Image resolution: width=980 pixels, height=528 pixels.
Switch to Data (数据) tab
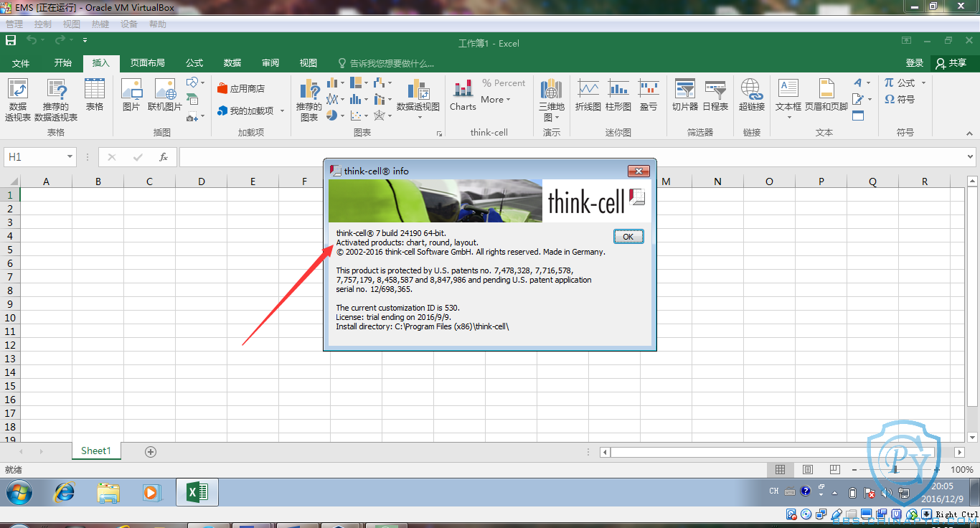point(232,63)
